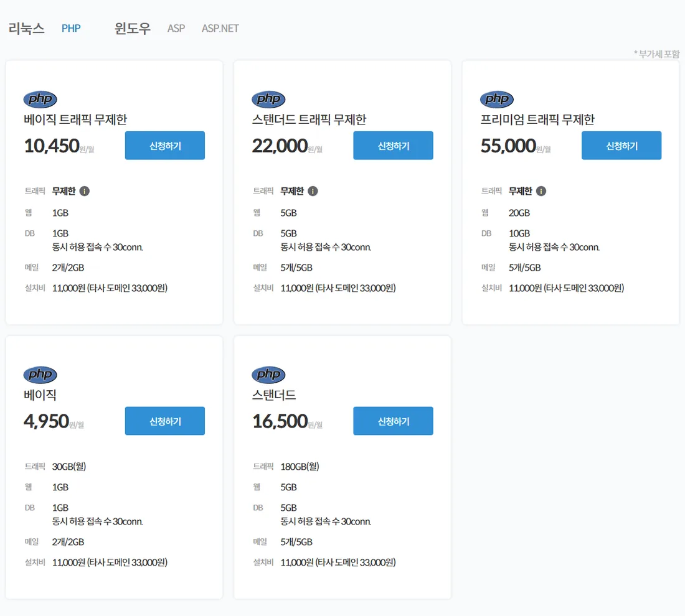Click the 4,950 price text

[46, 421]
